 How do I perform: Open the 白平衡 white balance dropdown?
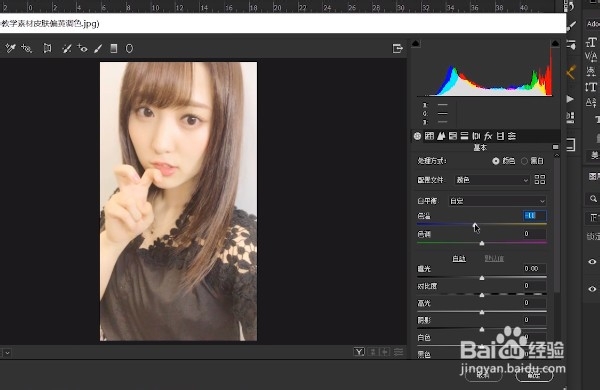click(497, 201)
